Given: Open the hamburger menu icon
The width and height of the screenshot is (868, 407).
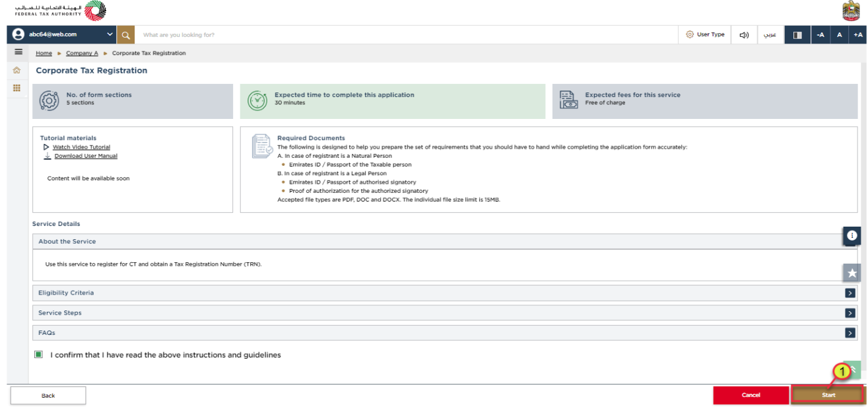Looking at the screenshot, I should (x=18, y=52).
